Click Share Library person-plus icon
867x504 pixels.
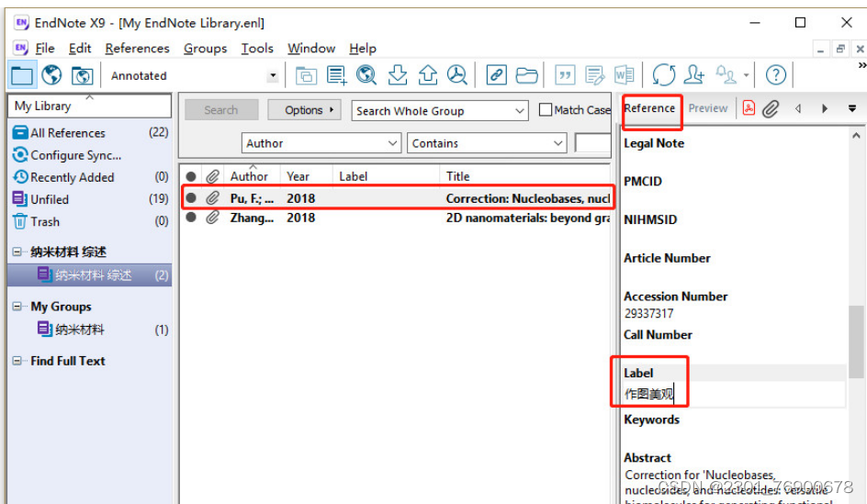(694, 75)
